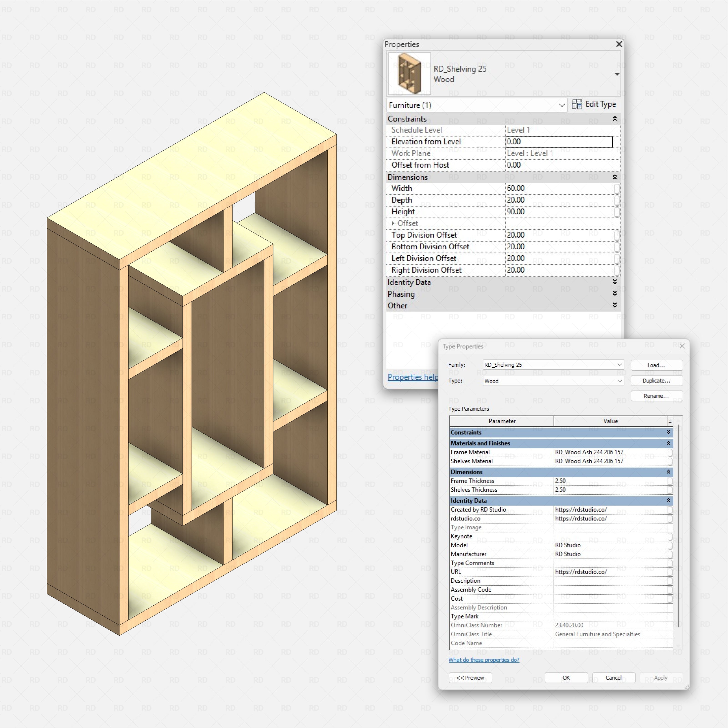Click associate parameter button for Depth
728x728 pixels.
tap(617, 200)
